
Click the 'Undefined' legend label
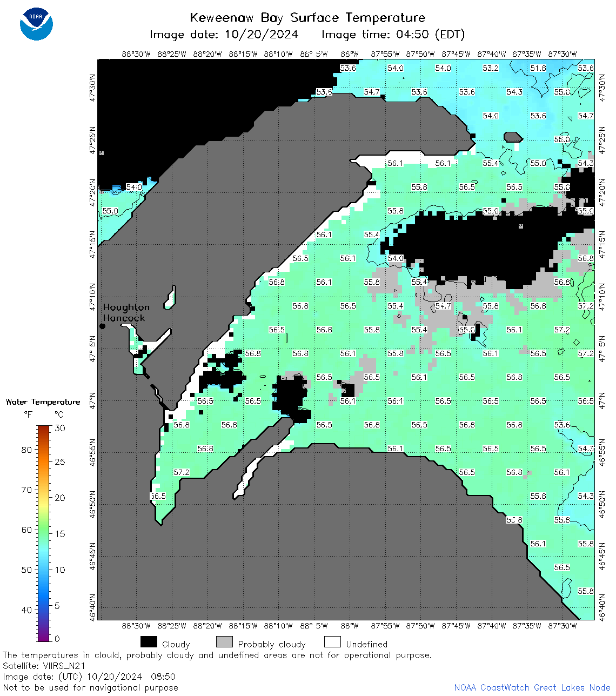(x=367, y=644)
